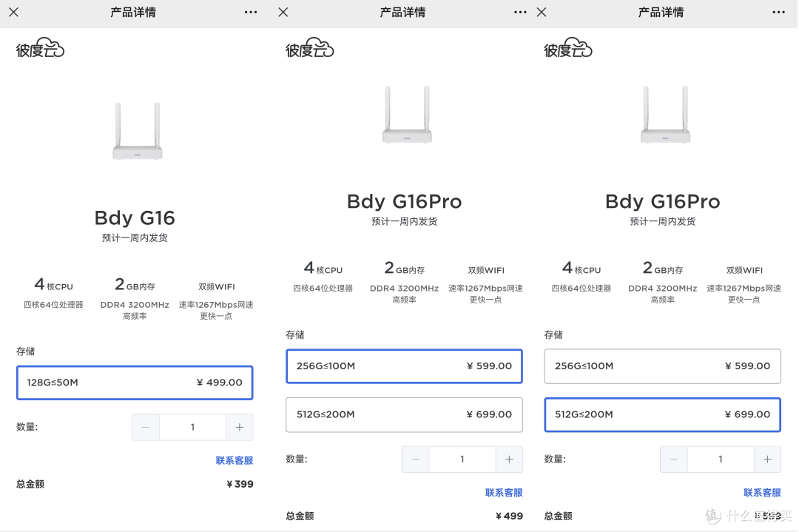Open the more options menu on middle G16Pro page
This screenshot has width=799, height=532.
coord(520,13)
